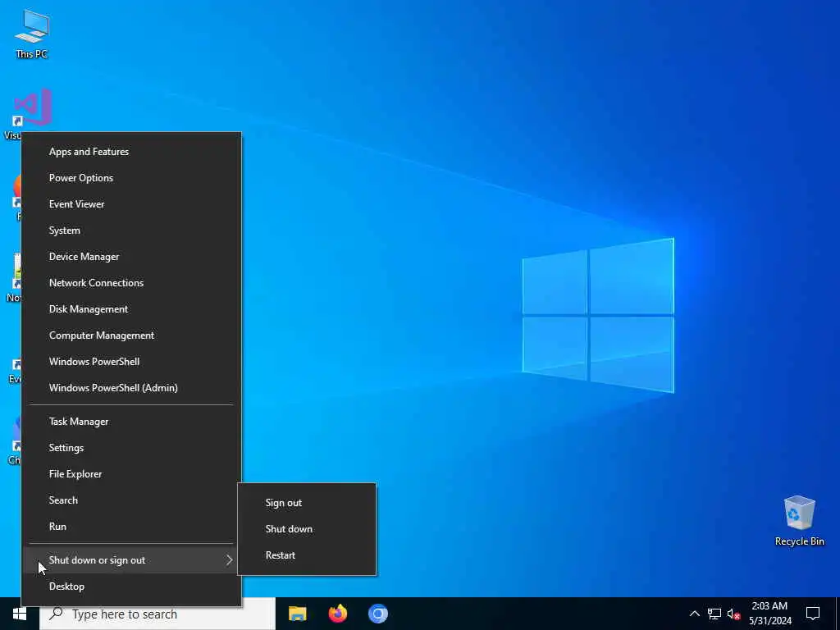Open Disk Management
The width and height of the screenshot is (840, 630).
131,309
